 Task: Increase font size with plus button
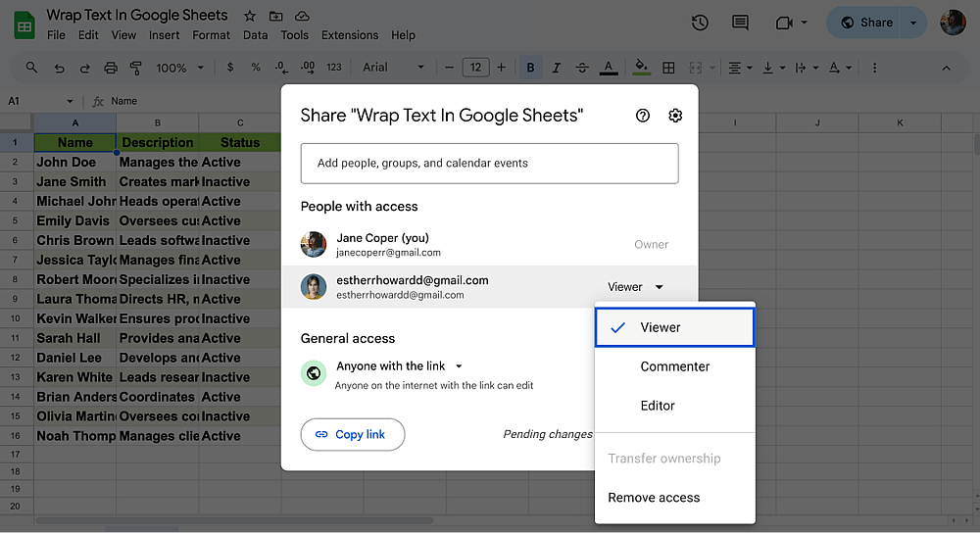501,68
